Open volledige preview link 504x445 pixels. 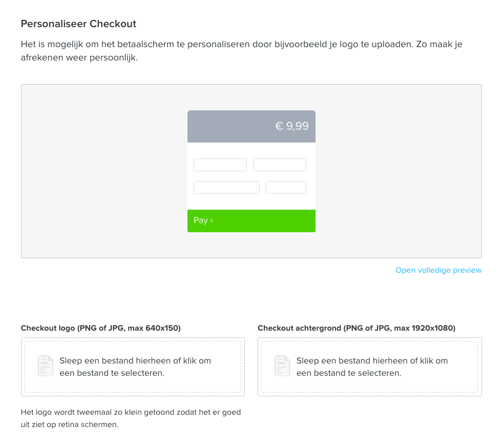click(438, 270)
